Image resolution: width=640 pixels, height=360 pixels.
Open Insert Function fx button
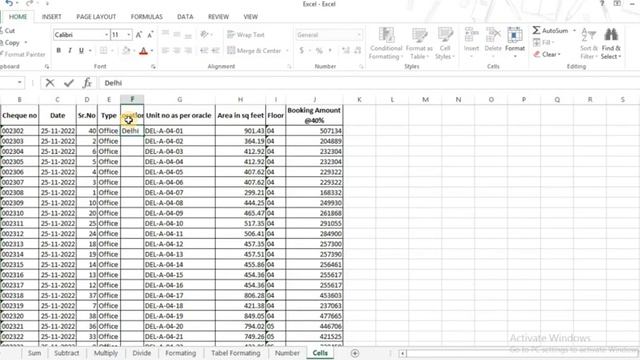pos(87,83)
